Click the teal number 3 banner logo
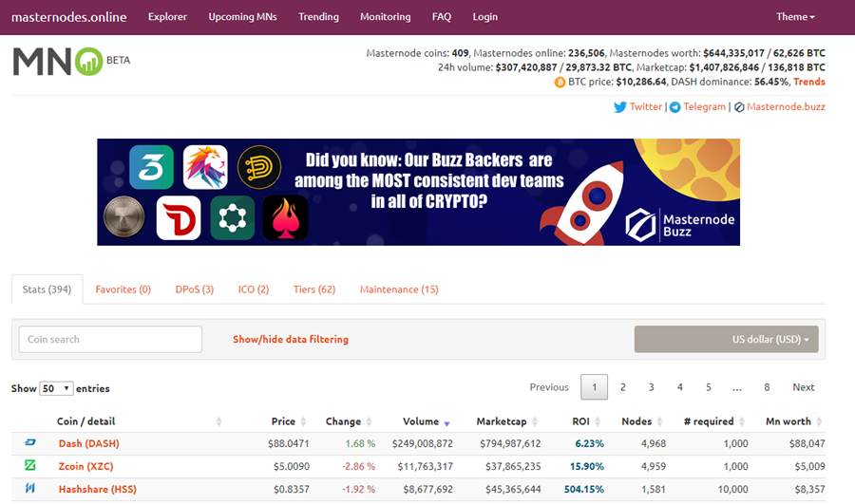The height and width of the screenshot is (504, 855). (152, 167)
